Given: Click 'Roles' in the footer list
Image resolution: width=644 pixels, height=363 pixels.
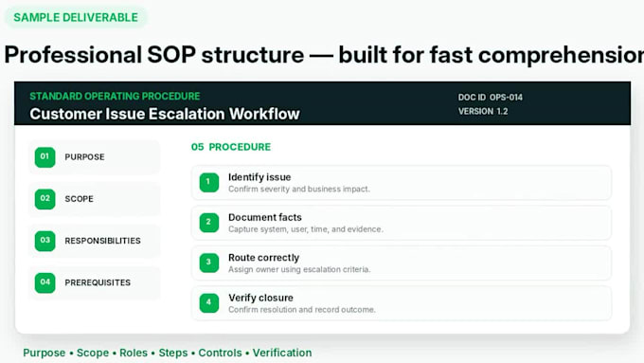Looking at the screenshot, I should click(134, 353).
